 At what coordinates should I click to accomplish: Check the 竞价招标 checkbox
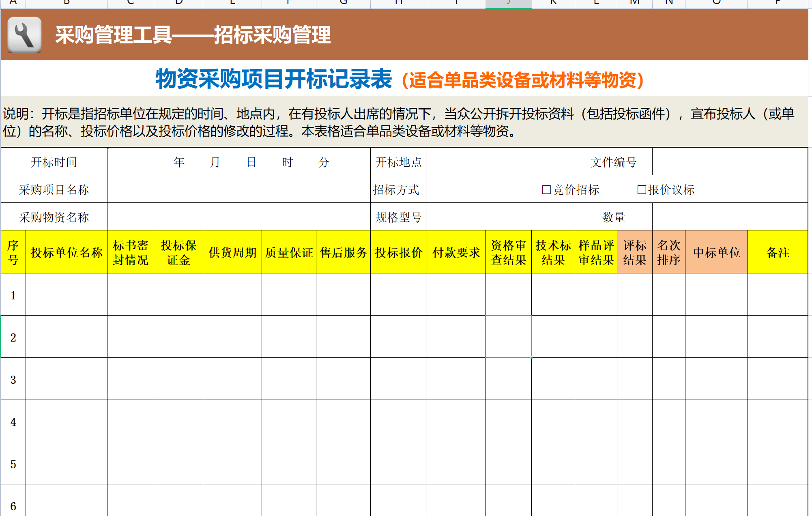(546, 189)
